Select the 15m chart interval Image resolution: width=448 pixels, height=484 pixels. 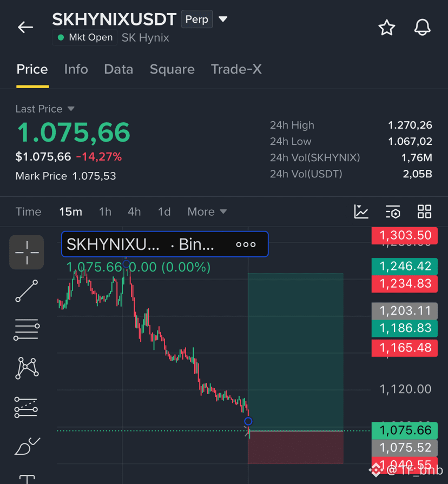[x=71, y=212]
